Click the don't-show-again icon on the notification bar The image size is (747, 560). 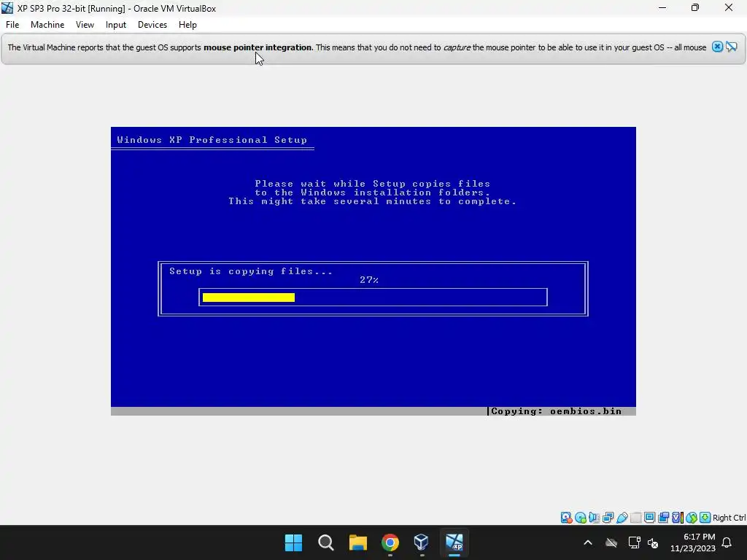tap(732, 47)
